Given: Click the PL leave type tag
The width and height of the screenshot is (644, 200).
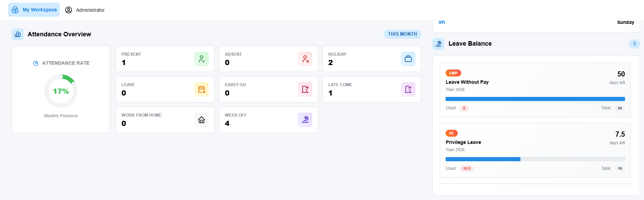Looking at the screenshot, I should pyautogui.click(x=451, y=133).
